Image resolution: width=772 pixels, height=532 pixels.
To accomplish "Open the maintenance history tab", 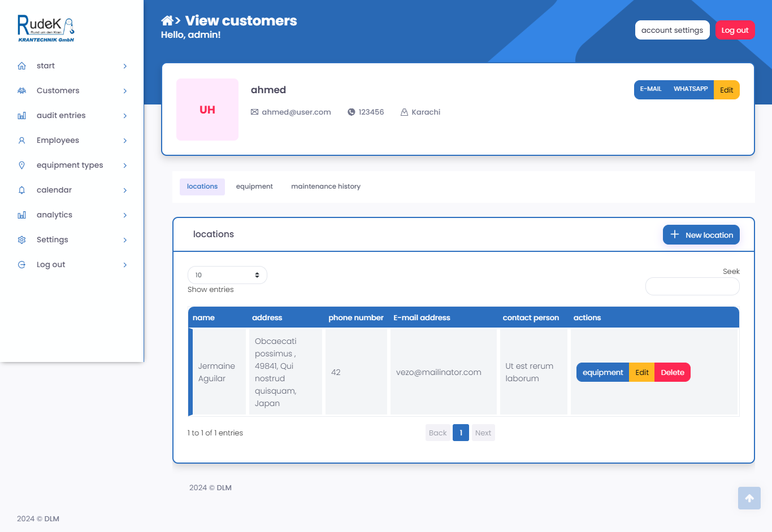I will tap(326, 186).
